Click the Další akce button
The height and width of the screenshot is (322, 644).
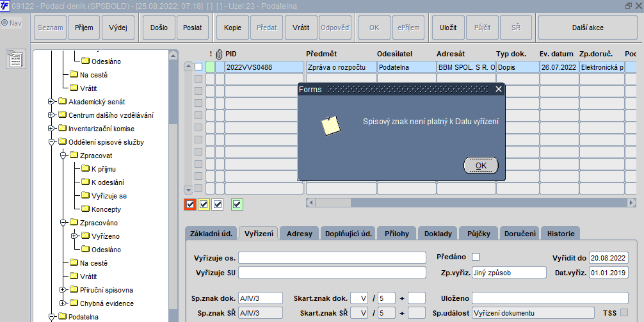(x=588, y=28)
